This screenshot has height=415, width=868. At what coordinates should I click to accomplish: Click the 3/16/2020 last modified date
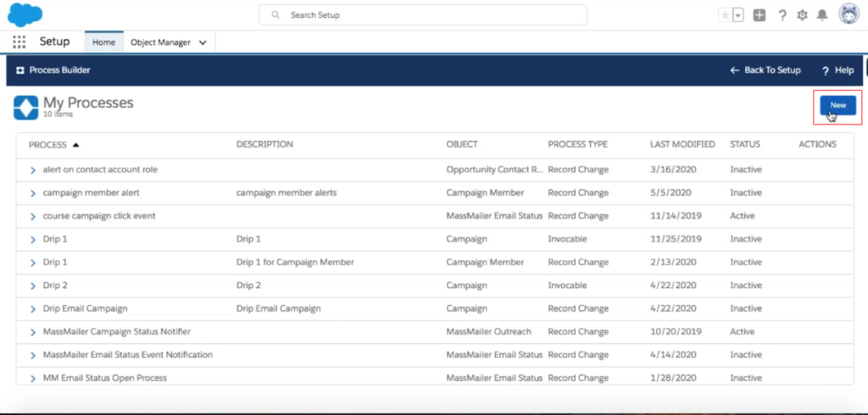click(673, 169)
